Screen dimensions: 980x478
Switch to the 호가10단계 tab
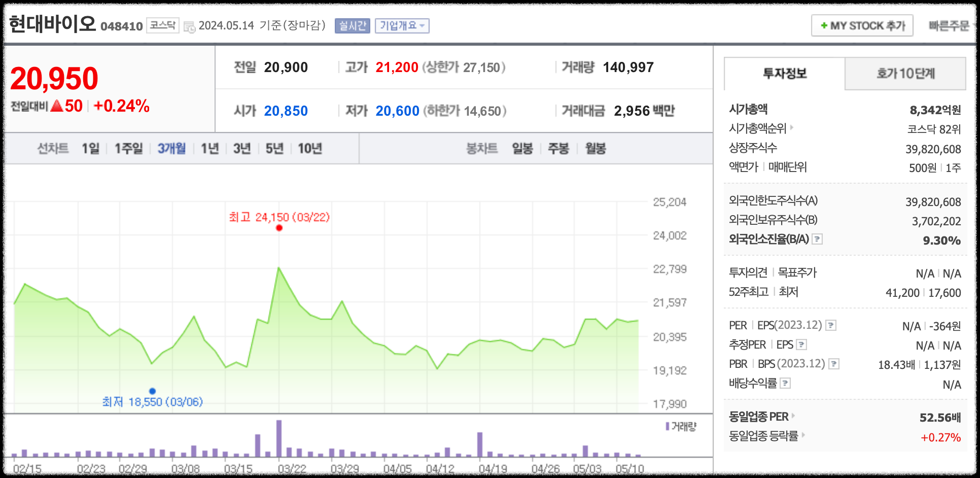[905, 74]
